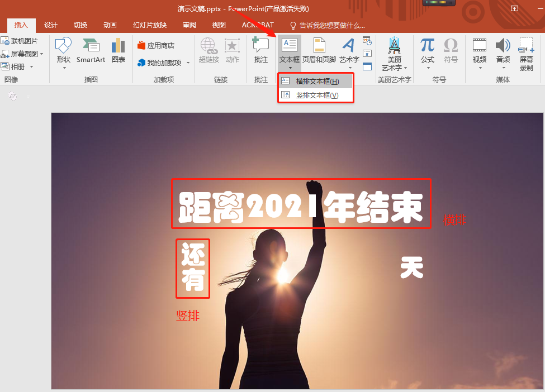Click the 动作 action icon

[x=232, y=45]
